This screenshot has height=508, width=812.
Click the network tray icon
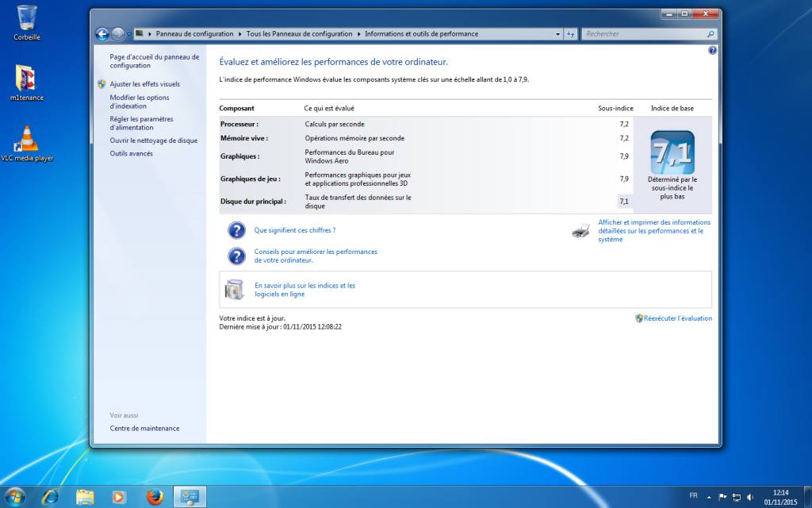[x=736, y=498]
